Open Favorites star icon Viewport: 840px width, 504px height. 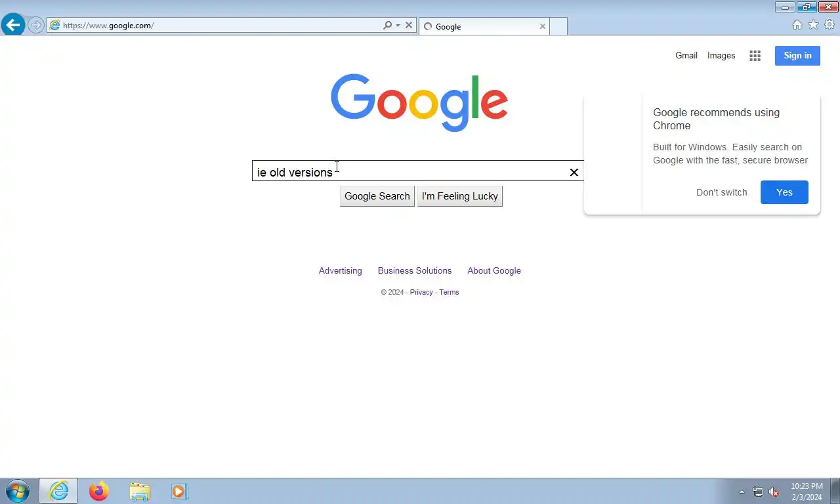[x=813, y=24]
